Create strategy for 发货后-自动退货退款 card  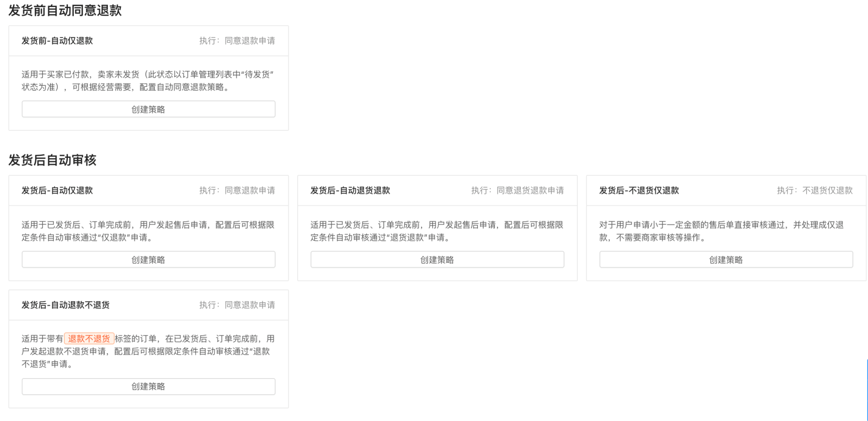(x=437, y=259)
